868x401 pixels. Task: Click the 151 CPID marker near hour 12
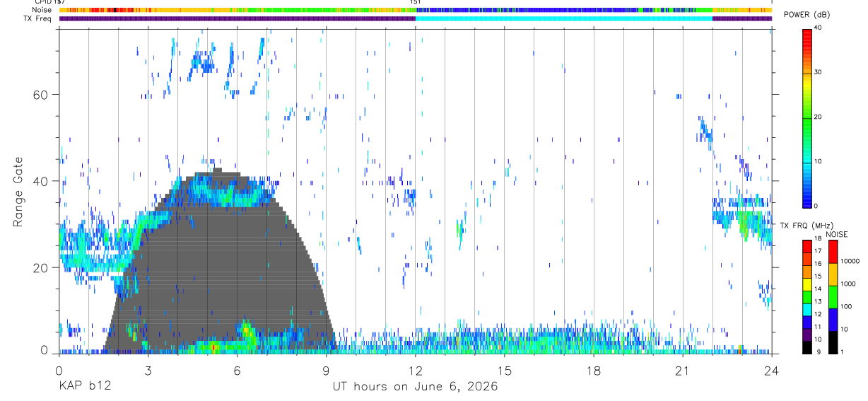click(x=416, y=2)
